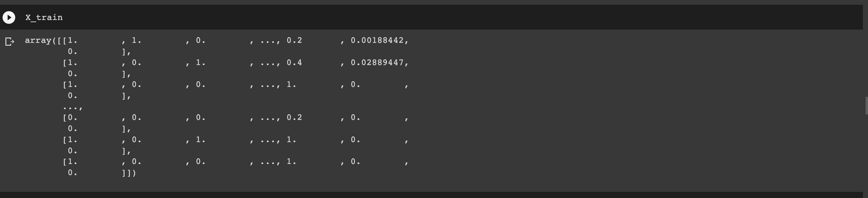Click the value 0.02889447 in output

[377, 62]
